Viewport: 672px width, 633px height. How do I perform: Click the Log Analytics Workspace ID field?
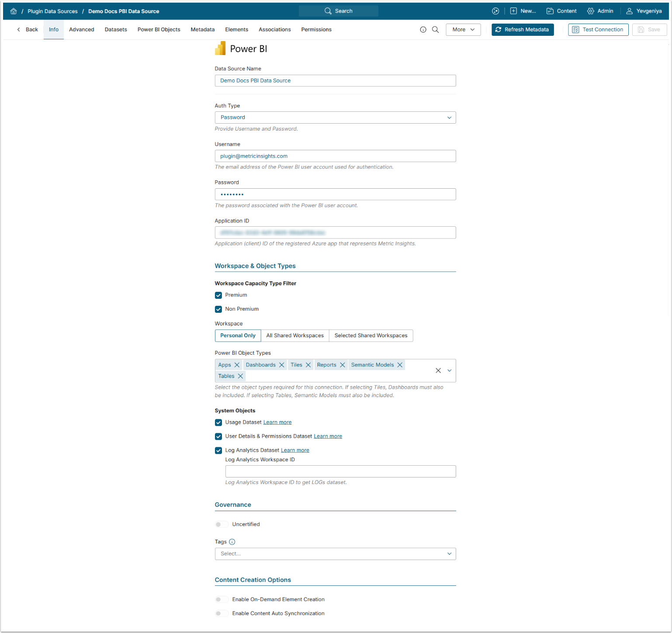click(x=340, y=472)
